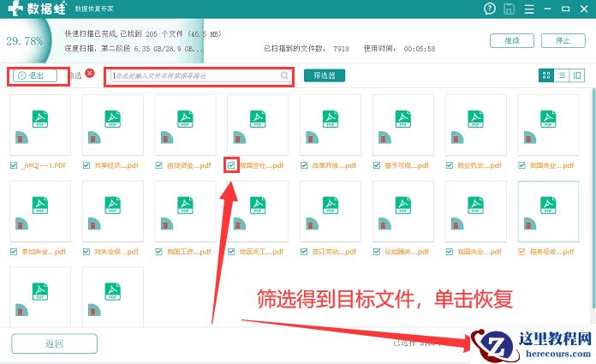Click the 29.78% scan progress indicator

click(x=24, y=41)
